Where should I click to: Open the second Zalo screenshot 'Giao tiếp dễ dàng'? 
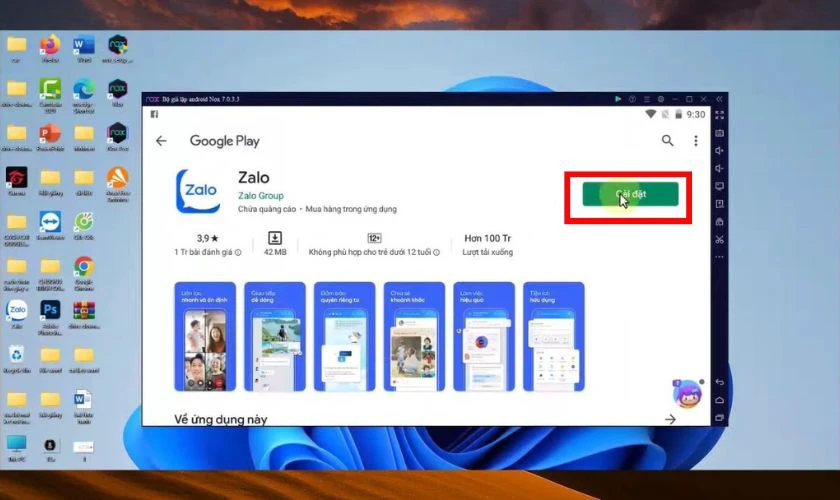(x=275, y=337)
